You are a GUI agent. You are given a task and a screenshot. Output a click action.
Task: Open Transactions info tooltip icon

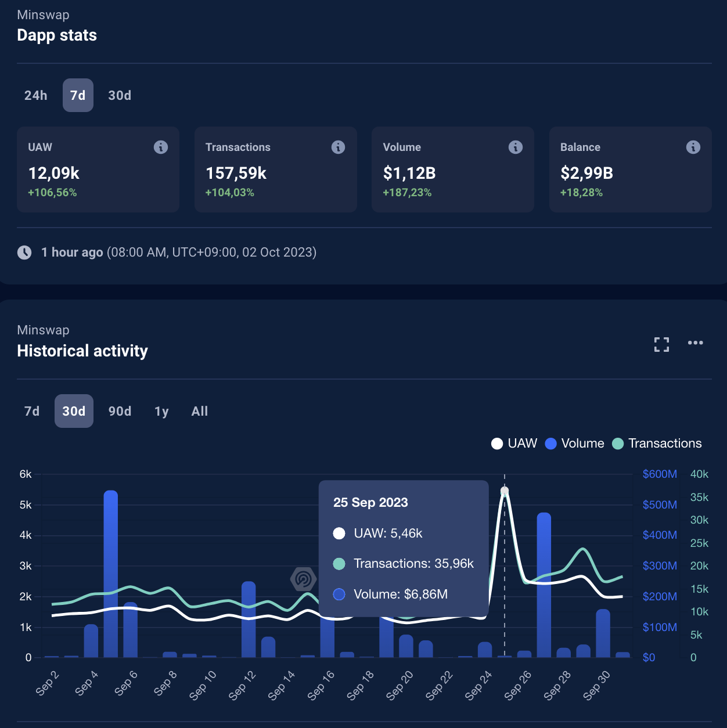click(338, 147)
